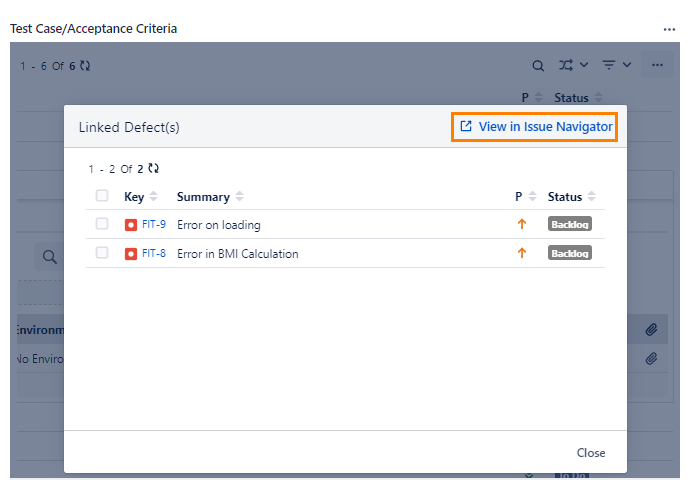Screen dimensions: 699x487
Task: Click the magnifier search icon in the background toolbar
Action: tap(538, 66)
